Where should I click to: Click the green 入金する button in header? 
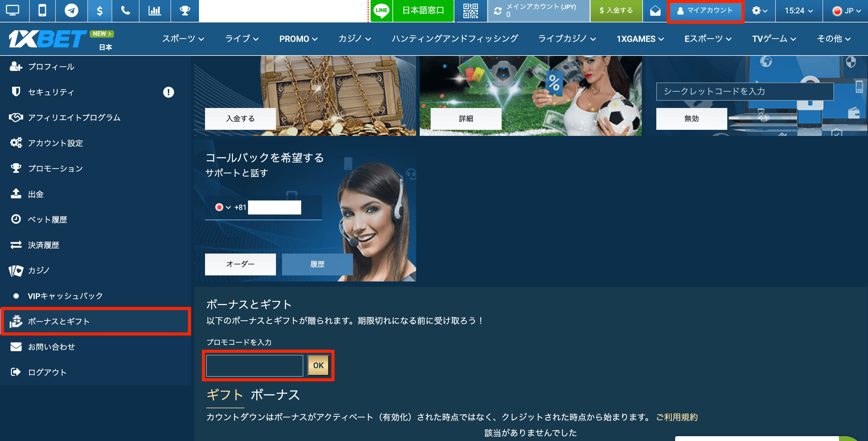click(616, 10)
